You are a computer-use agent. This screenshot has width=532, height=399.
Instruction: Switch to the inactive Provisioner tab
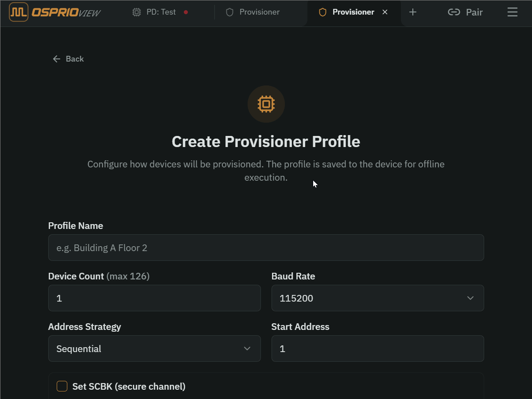coord(259,12)
